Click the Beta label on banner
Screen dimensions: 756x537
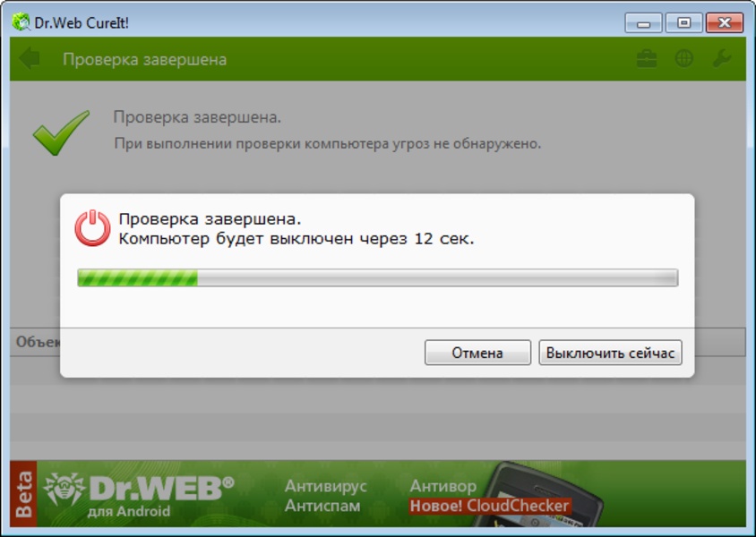click(23, 494)
